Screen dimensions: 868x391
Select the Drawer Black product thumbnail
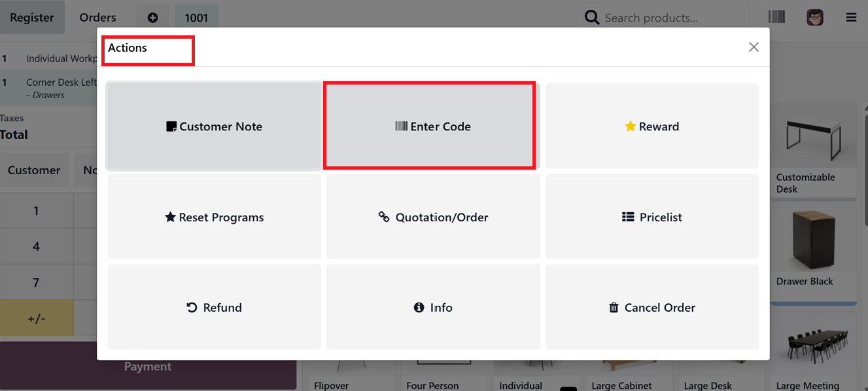coord(813,240)
